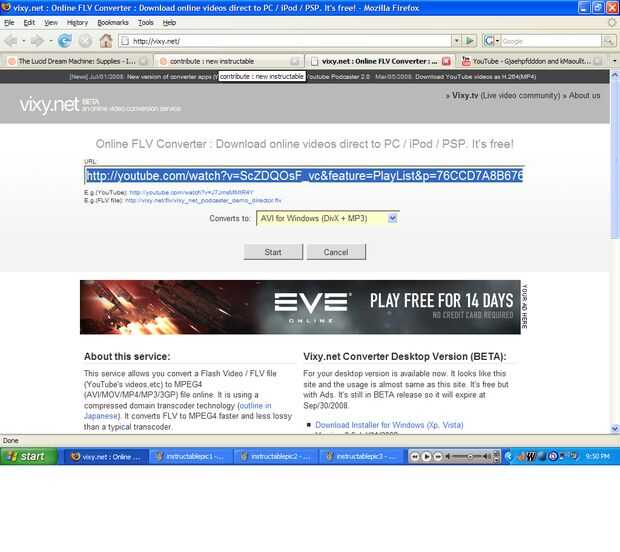Open the Tools menu
The width and height of the screenshot is (620, 552).
pyautogui.click(x=146, y=23)
